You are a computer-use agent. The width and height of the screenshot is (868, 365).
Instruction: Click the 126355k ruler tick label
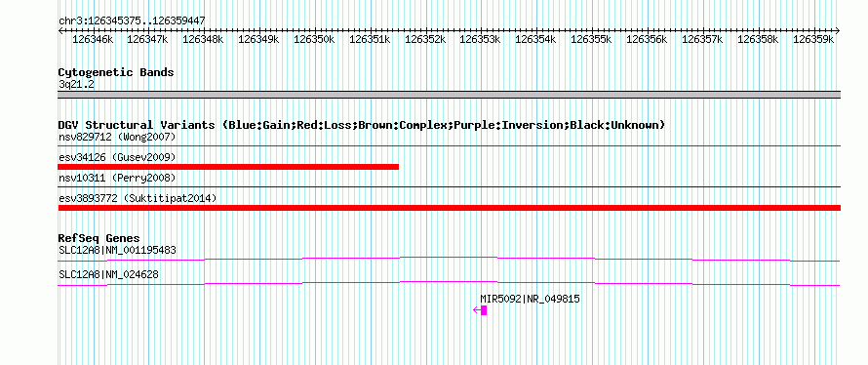(592, 39)
